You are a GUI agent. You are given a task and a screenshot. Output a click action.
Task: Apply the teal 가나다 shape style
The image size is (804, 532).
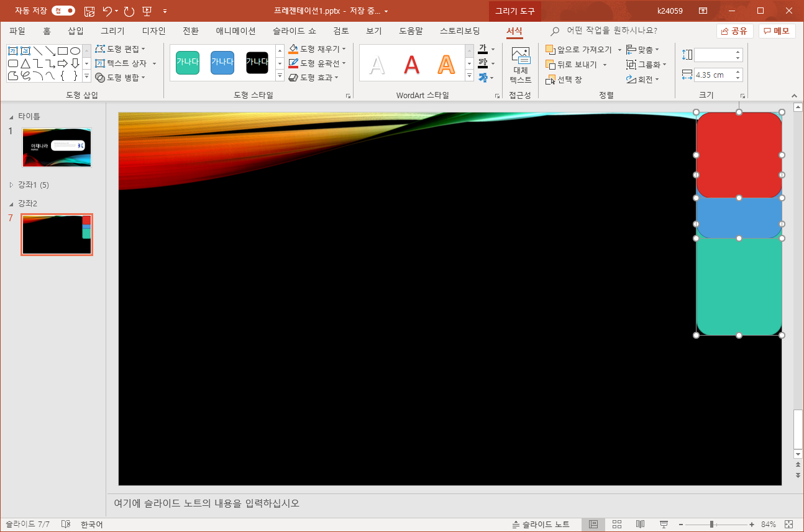point(188,62)
